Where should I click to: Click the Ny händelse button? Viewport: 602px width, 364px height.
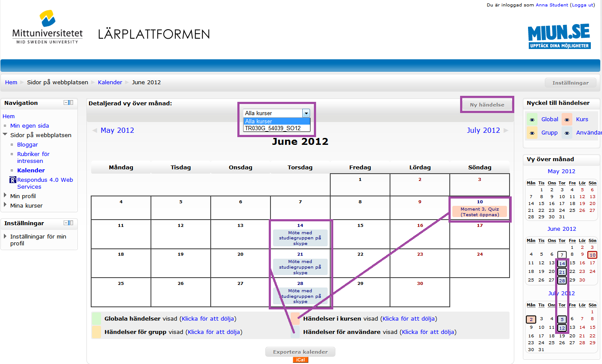(487, 105)
